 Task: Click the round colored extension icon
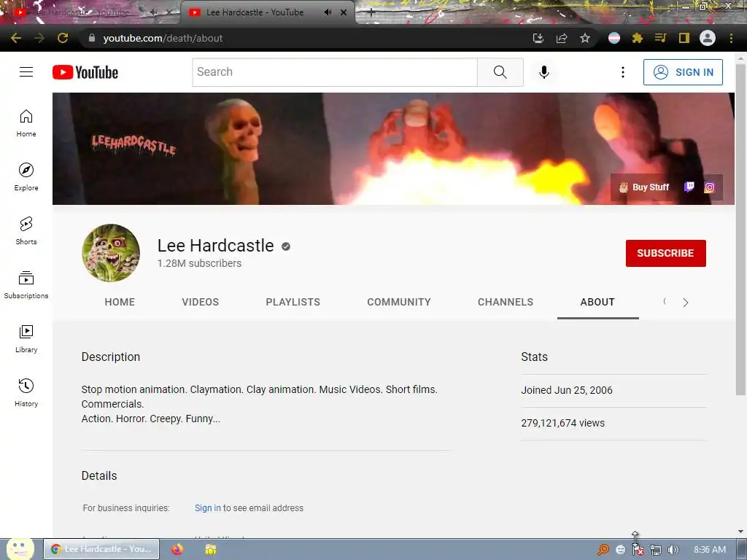pos(614,38)
